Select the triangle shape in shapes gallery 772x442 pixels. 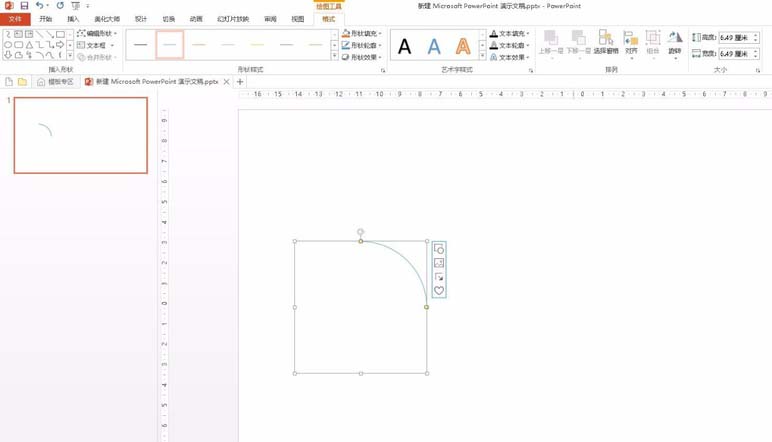click(29, 45)
